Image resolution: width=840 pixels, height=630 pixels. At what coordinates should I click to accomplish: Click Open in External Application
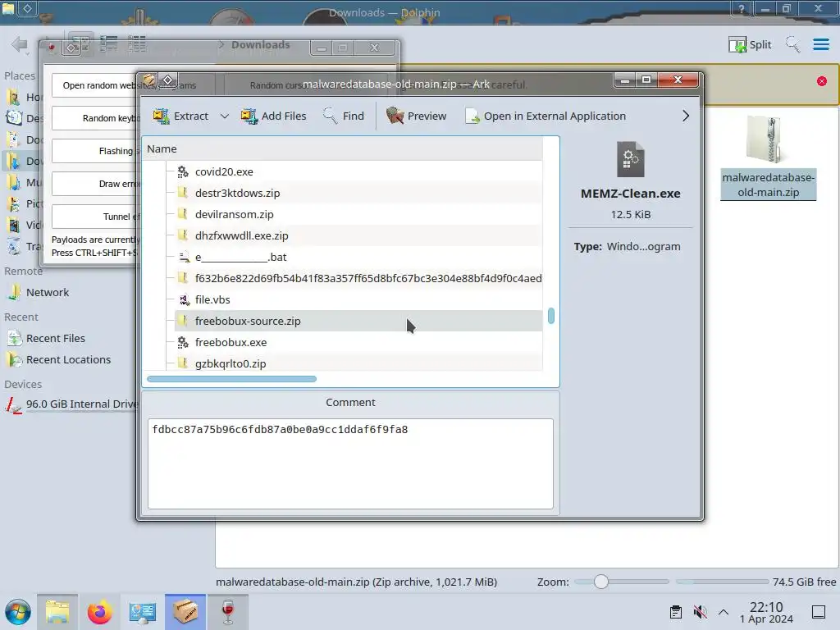pos(545,116)
